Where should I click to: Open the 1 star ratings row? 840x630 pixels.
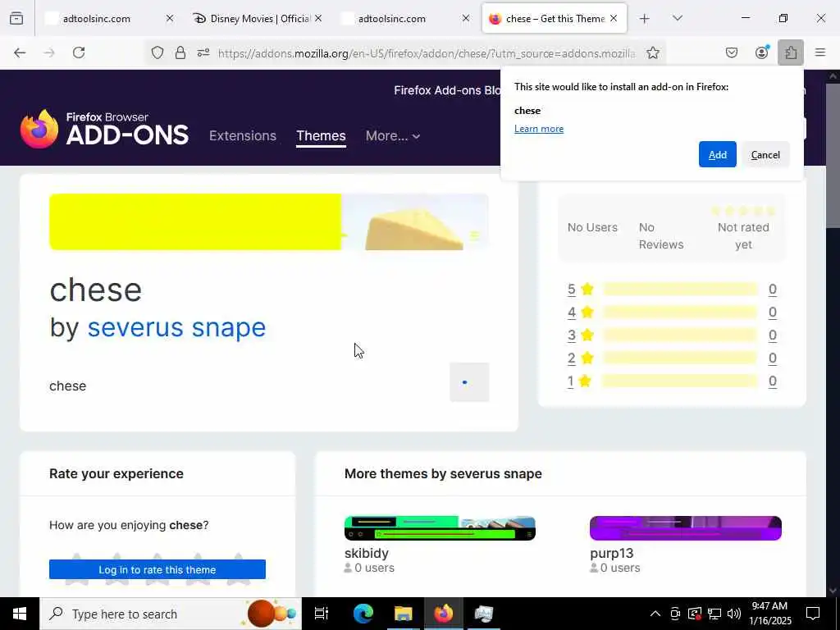coord(673,381)
